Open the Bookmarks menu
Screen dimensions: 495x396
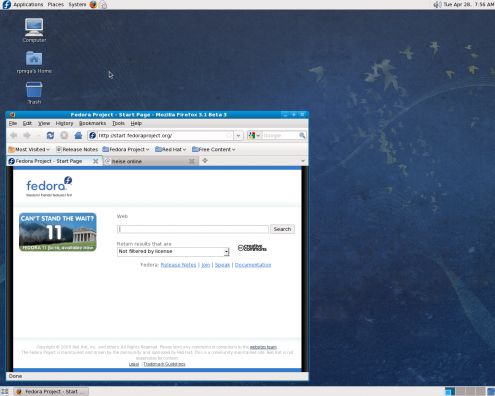[x=92, y=123]
